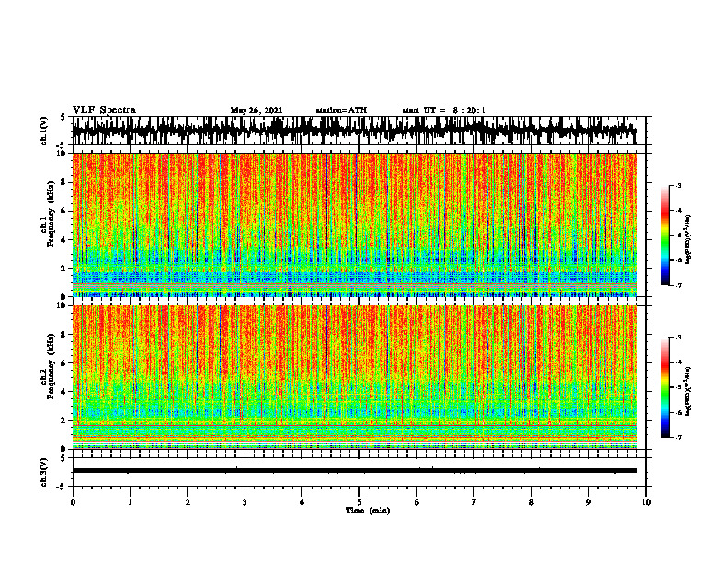Click the '6' tick on the time axis
The width and height of the screenshot is (728, 563).
pyautogui.click(x=417, y=502)
